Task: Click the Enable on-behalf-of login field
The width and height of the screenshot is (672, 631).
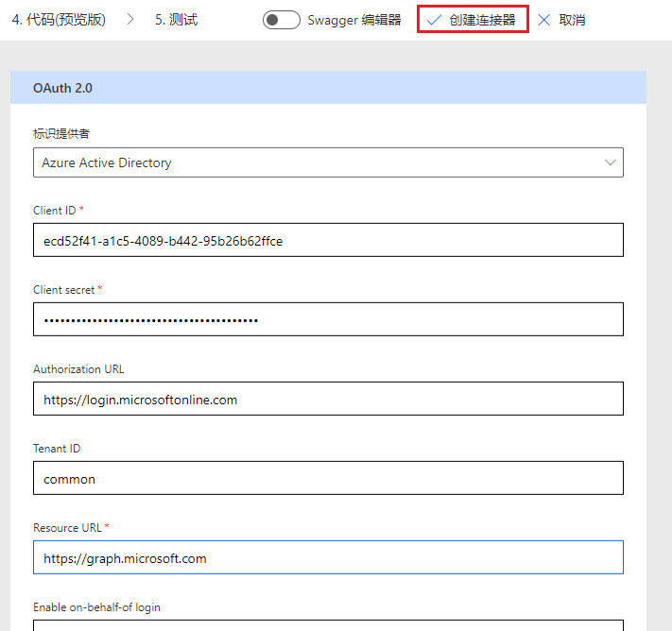Action: 328,625
